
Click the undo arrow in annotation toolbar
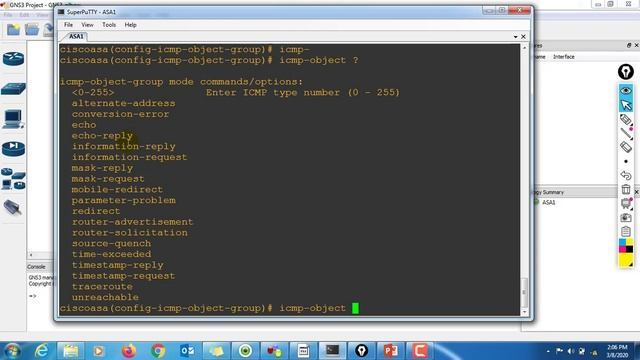coord(626,176)
